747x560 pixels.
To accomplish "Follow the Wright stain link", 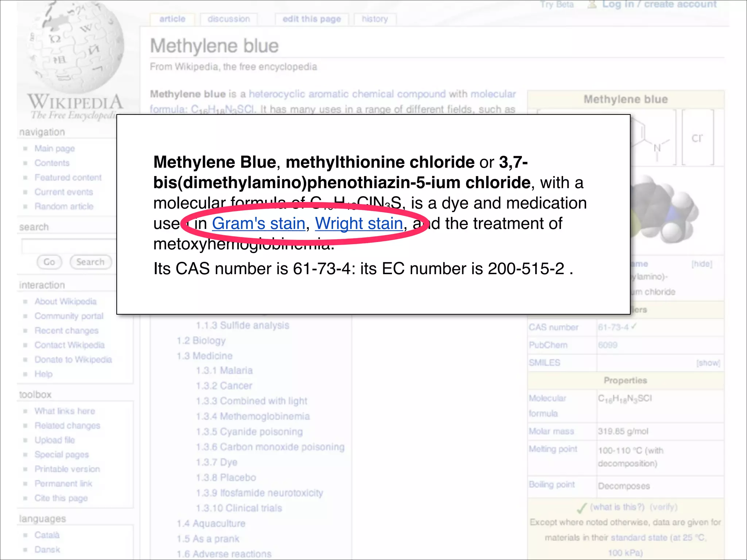I will 359,223.
